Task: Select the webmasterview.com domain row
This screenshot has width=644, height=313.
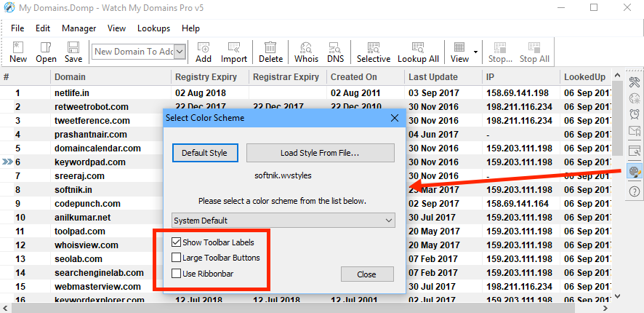Action: coord(306,286)
